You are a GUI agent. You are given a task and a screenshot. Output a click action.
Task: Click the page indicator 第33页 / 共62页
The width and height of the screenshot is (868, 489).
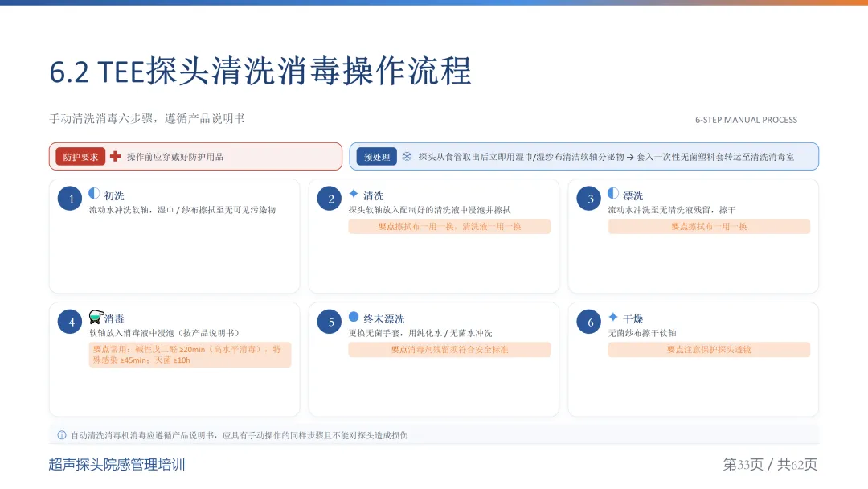(x=770, y=464)
